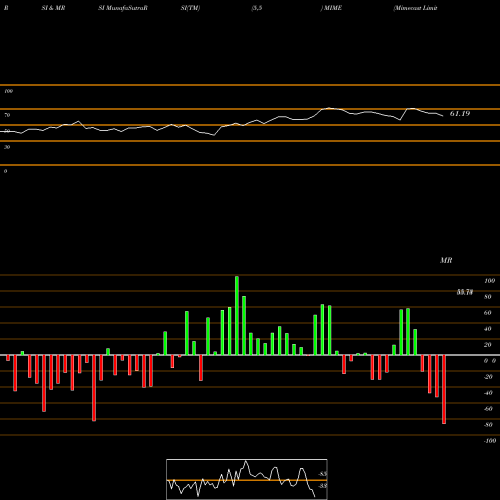Click the MR value label 55.78

(x=465, y=292)
